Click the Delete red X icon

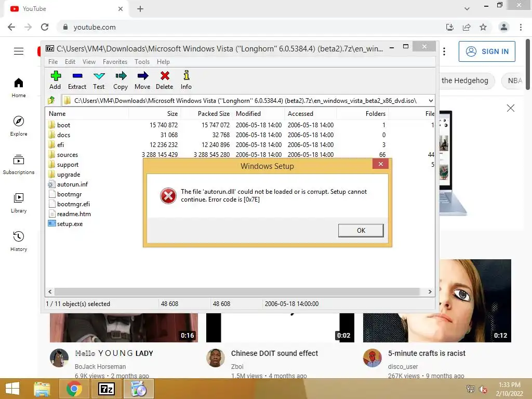tap(165, 81)
